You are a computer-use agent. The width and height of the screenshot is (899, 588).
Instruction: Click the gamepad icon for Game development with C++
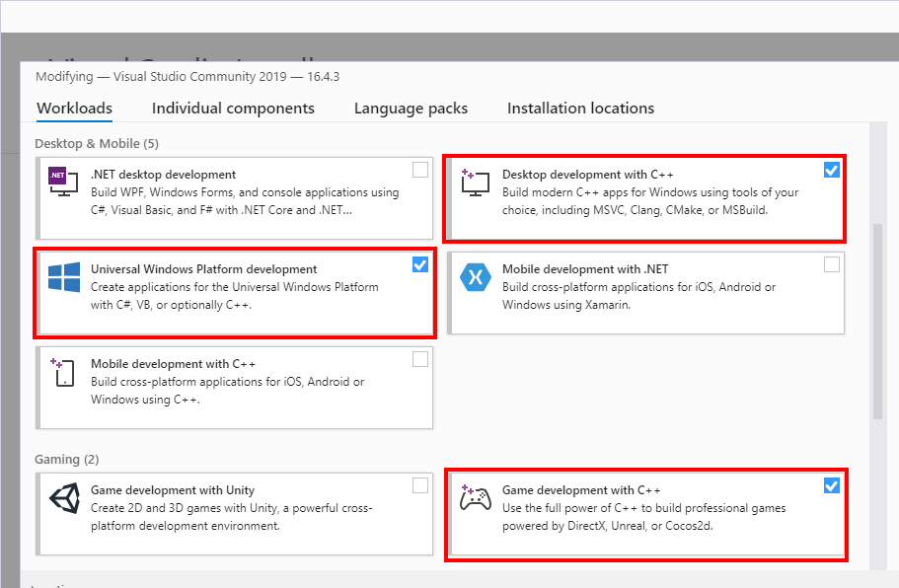click(476, 497)
